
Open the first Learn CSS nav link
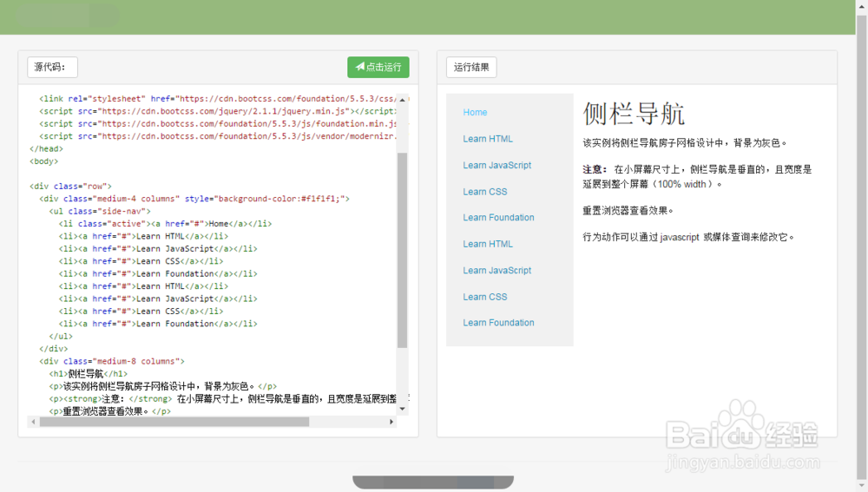(485, 192)
